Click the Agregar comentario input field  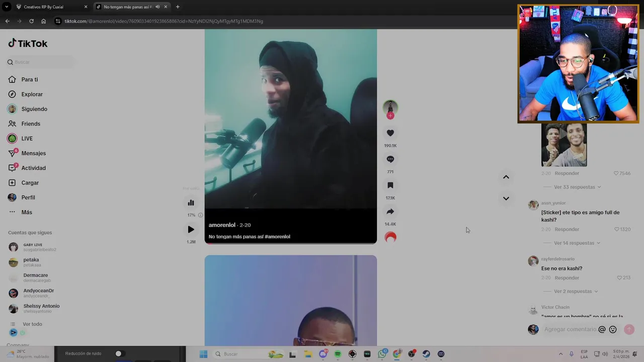point(570,329)
